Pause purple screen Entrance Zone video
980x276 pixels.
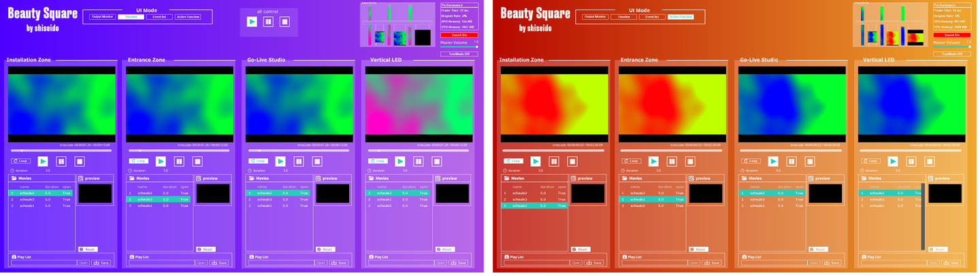179,162
